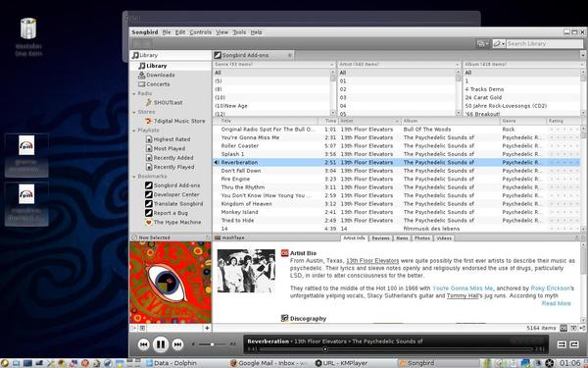Switch to the Reviews tab
Viewport: 588px width, 368px height.
[380, 238]
